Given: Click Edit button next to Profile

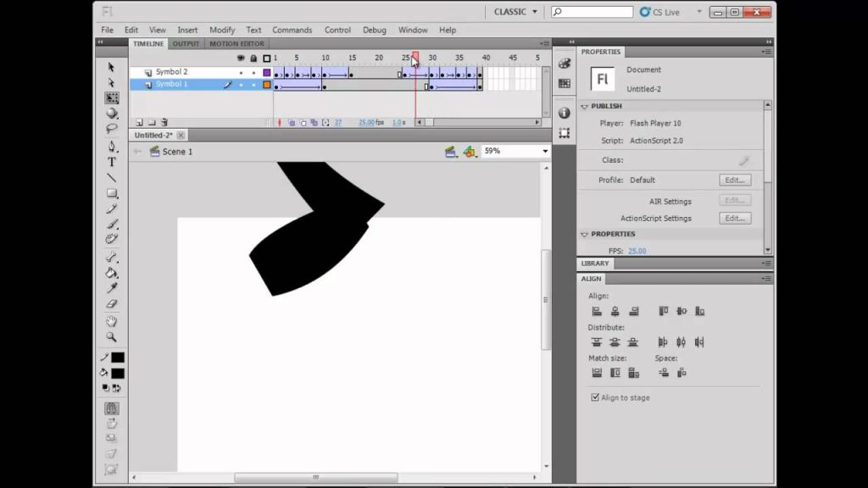Looking at the screenshot, I should 735,180.
